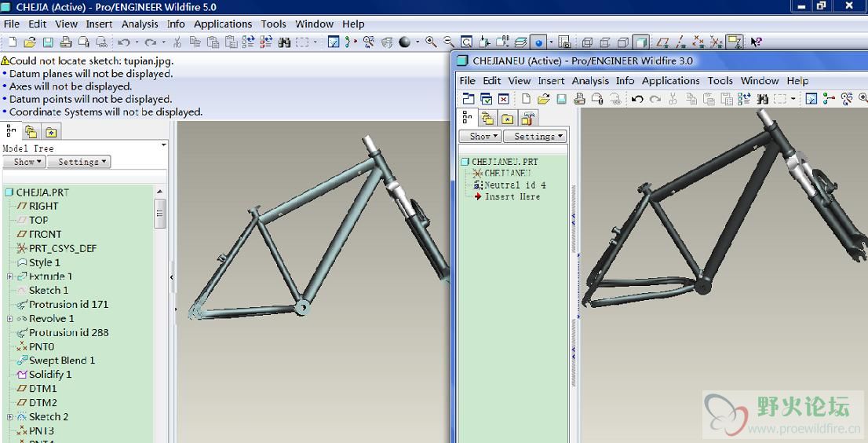Click Insert Here marker in CHEJIANEU tree
Screen dimensions: 868x443
[x=512, y=196]
